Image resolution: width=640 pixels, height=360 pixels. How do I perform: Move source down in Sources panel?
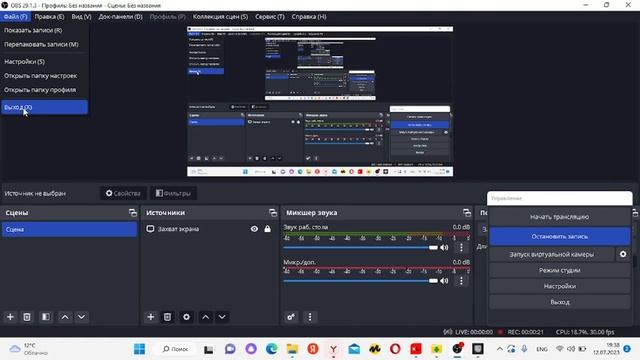(222, 317)
